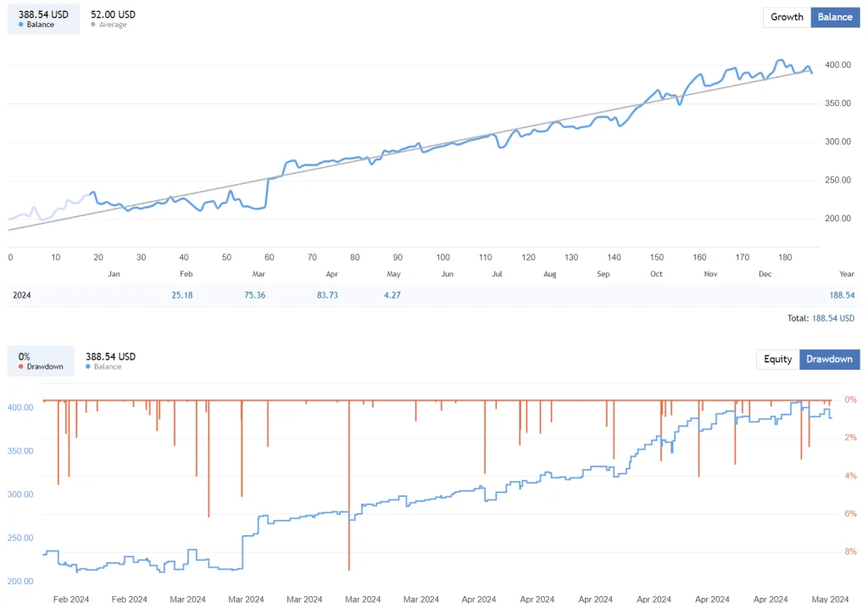The image size is (868, 608).
Task: Click the Dec label on the month axis
Action: point(765,274)
